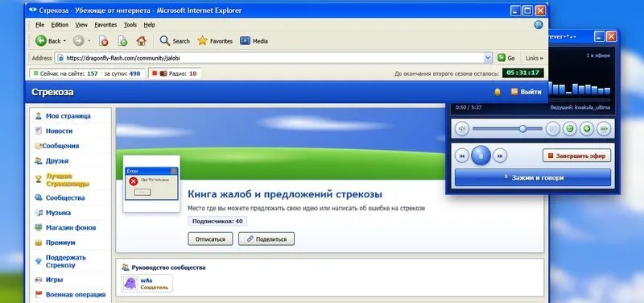The width and height of the screenshot is (644, 303).
Task: Skip to the previous track in the radio player
Action: 462,156
